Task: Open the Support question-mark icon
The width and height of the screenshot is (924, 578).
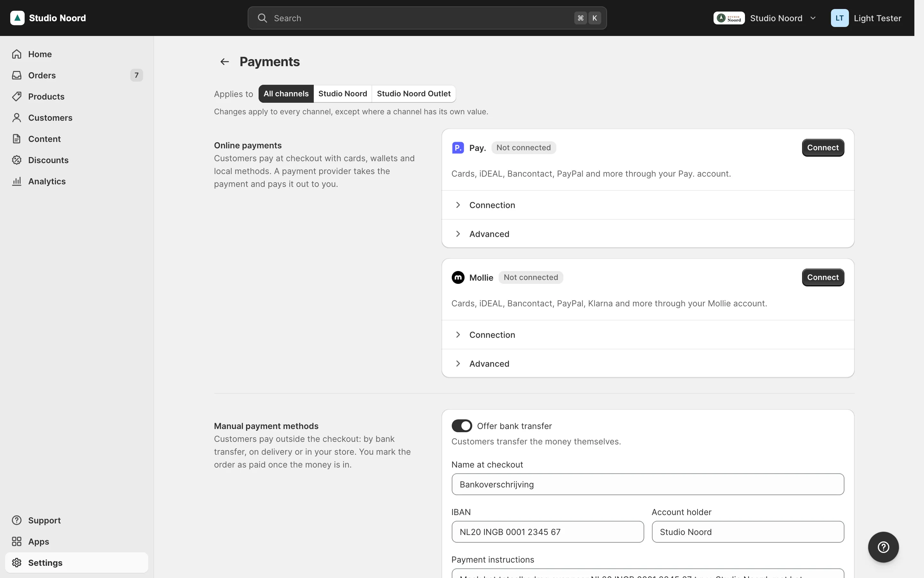Action: [x=16, y=520]
